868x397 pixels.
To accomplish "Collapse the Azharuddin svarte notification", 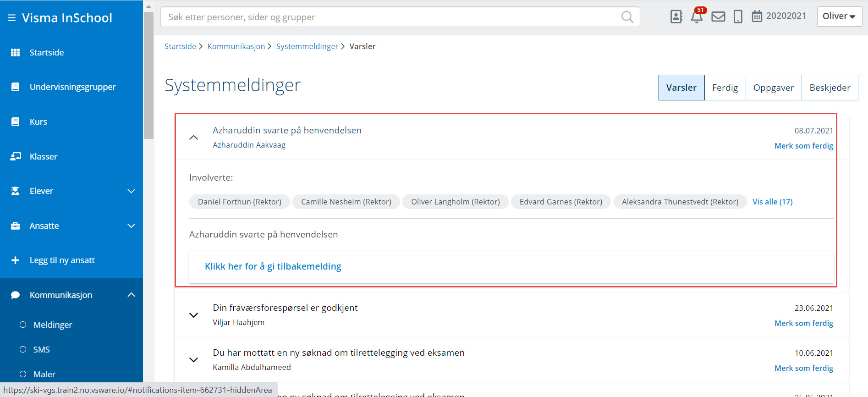I will (x=194, y=138).
